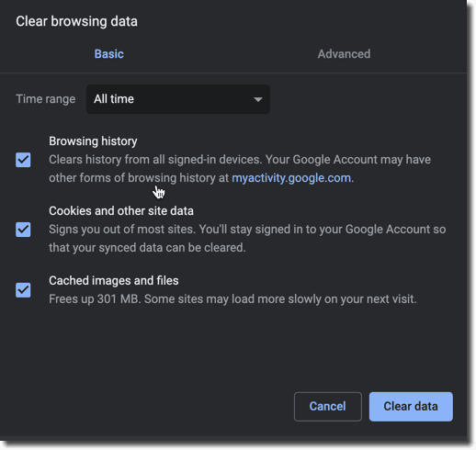Click 'Signs you out of most sites' text
Viewport: 476px width, 450px height.
click(122, 230)
